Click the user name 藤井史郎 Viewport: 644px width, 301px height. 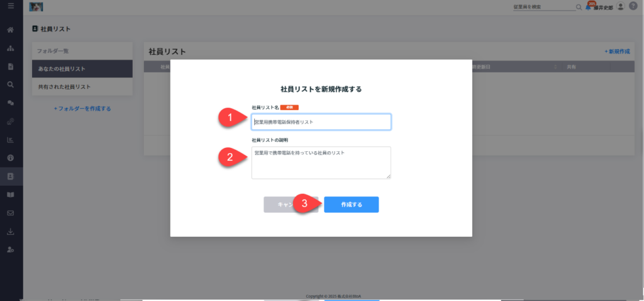[603, 8]
